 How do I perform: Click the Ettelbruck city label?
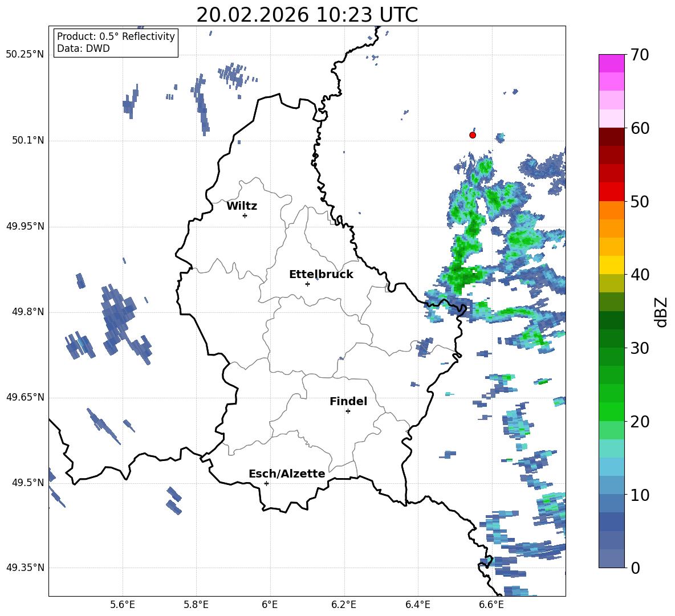coord(321,275)
